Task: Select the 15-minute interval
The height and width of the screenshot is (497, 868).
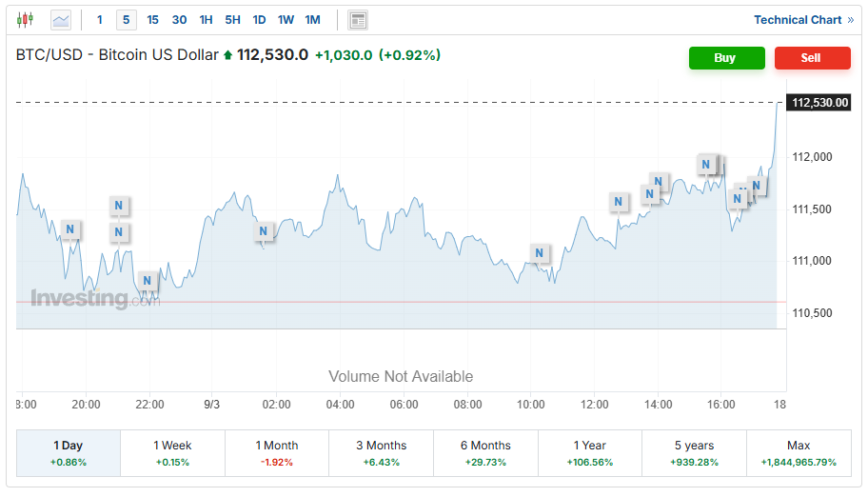Action: (x=153, y=20)
